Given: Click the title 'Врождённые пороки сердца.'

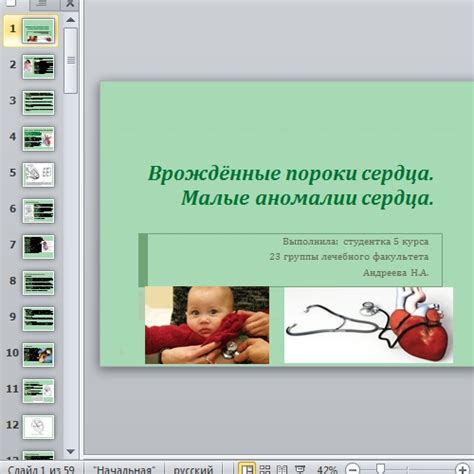Looking at the screenshot, I should (291, 174).
